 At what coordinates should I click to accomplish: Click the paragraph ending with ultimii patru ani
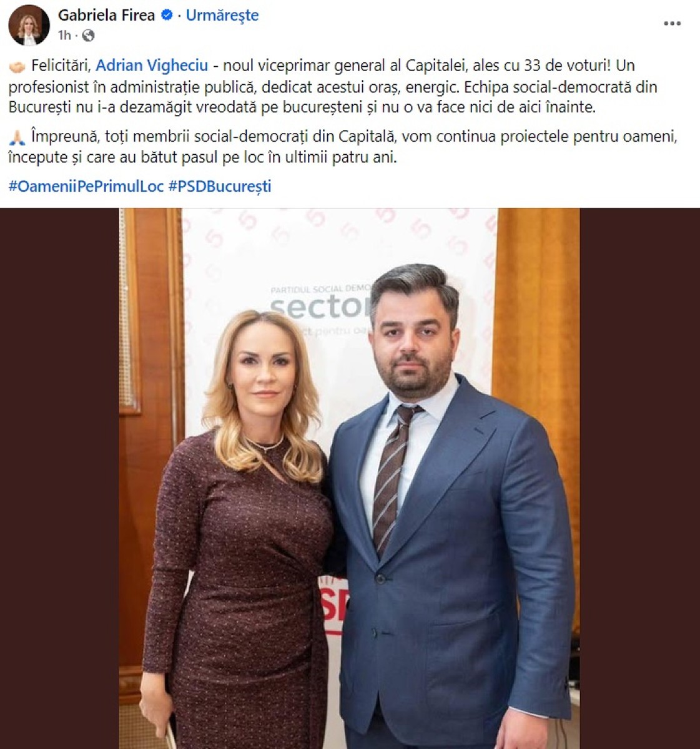click(x=343, y=147)
